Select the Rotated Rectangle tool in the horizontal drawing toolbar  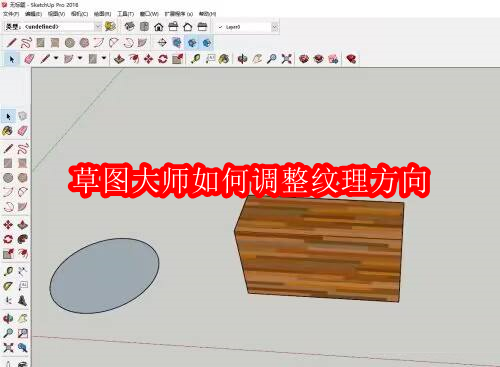(x=55, y=43)
